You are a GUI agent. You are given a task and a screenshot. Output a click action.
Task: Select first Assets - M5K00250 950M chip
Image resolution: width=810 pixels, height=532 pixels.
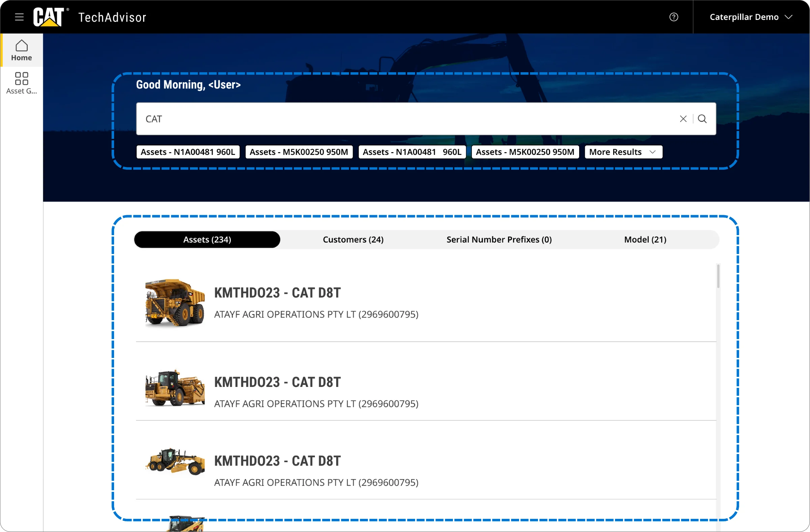(299, 152)
